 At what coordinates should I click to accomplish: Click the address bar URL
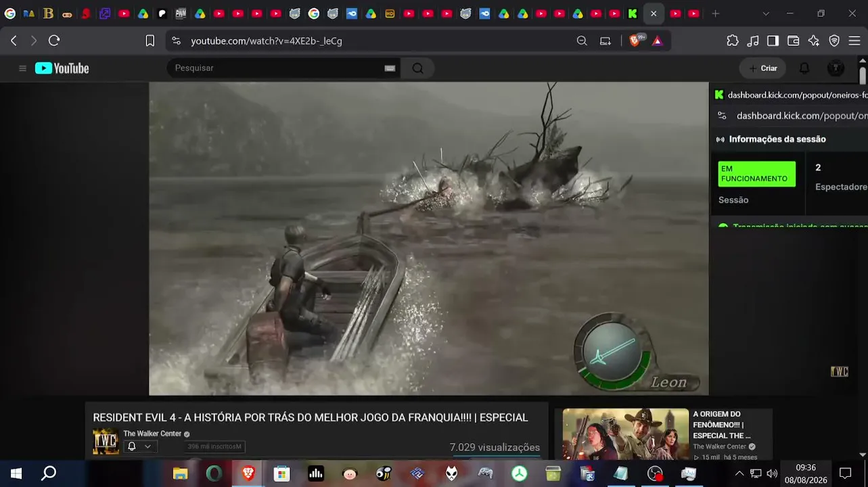tap(267, 41)
